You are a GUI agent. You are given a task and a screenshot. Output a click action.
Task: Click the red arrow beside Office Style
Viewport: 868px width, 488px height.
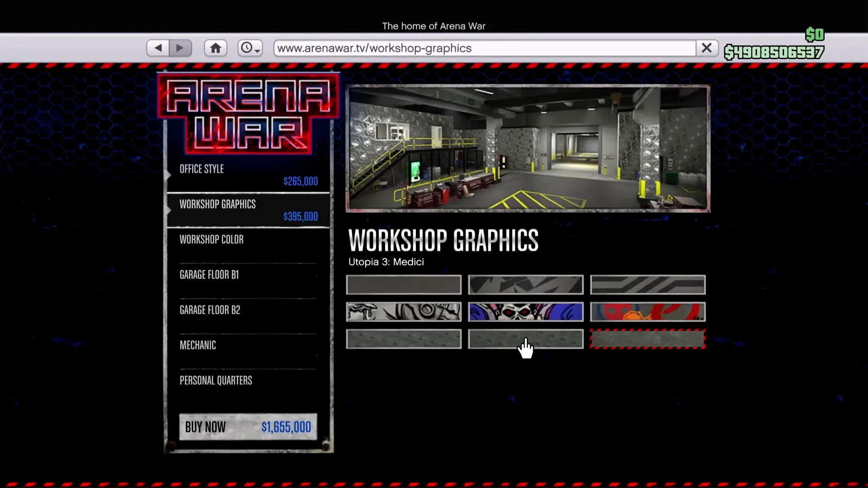[168, 175]
